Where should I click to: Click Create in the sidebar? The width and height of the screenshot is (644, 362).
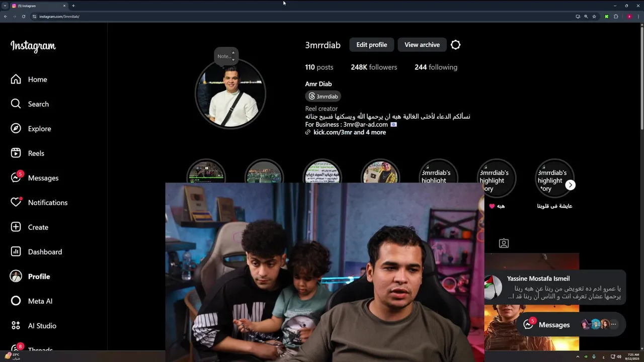coord(30,227)
